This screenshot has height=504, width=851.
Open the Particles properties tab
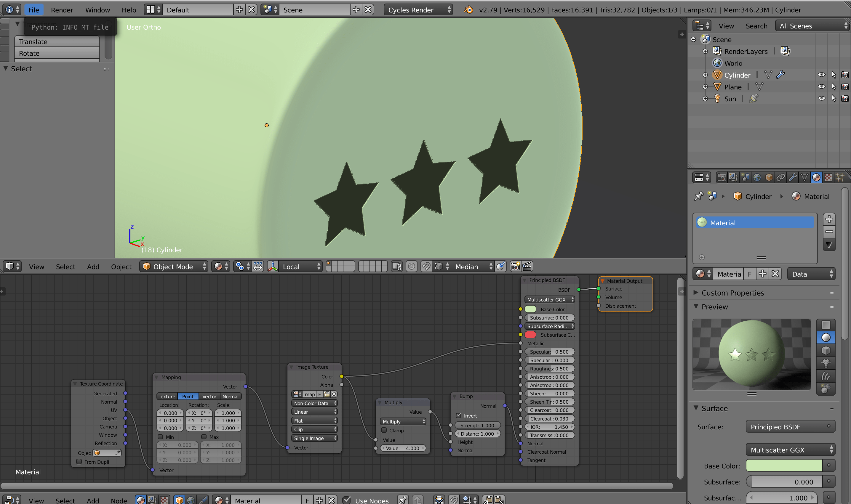pos(840,177)
